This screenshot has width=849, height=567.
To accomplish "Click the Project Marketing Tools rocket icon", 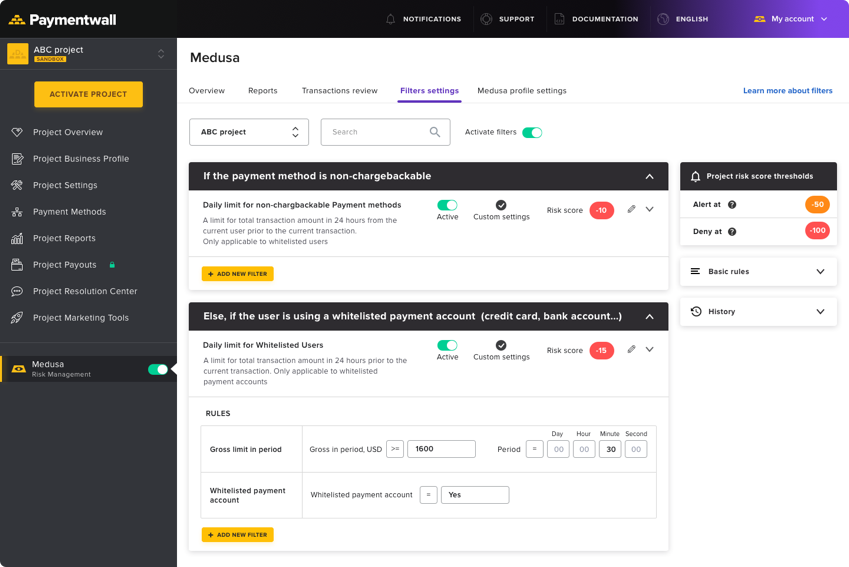I will pos(17,318).
